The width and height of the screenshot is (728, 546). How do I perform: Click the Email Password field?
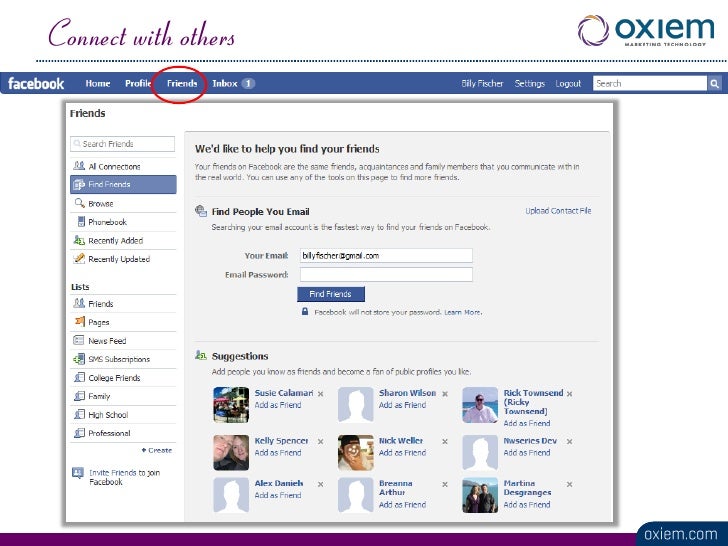click(386, 274)
